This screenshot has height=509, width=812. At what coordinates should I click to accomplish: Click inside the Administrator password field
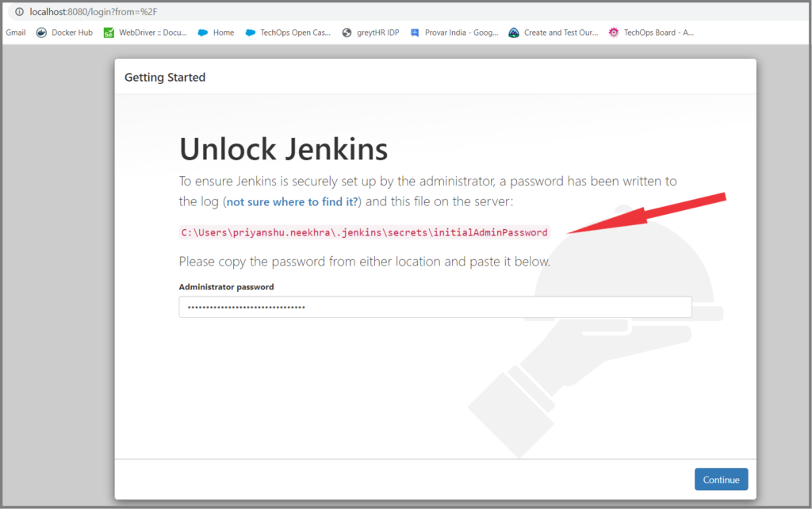coord(435,307)
